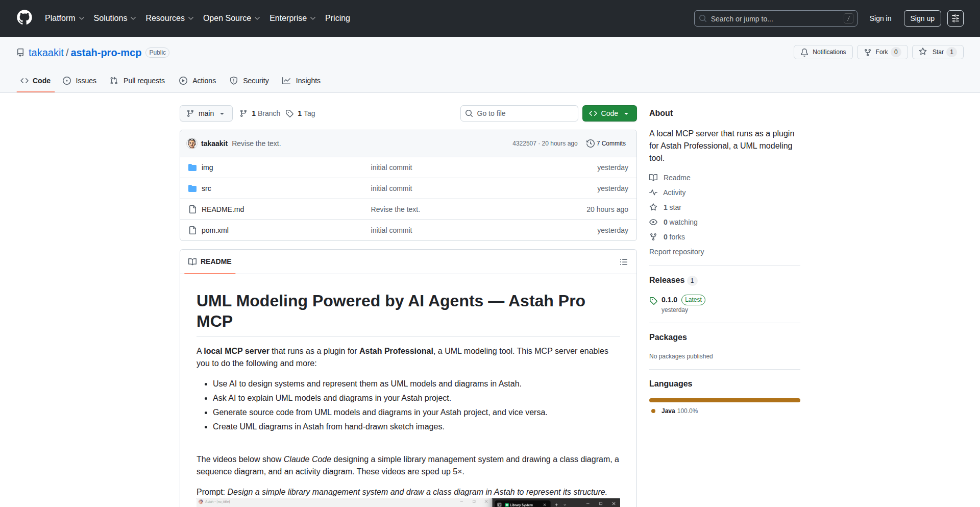The width and height of the screenshot is (980, 507).
Task: View the 7 Commits history
Action: 606,143
